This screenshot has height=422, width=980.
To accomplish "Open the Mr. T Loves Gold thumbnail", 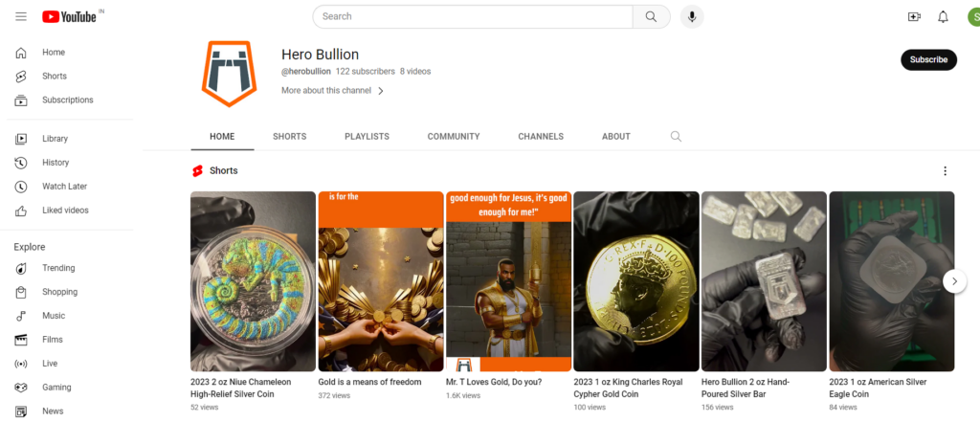I will (508, 281).
